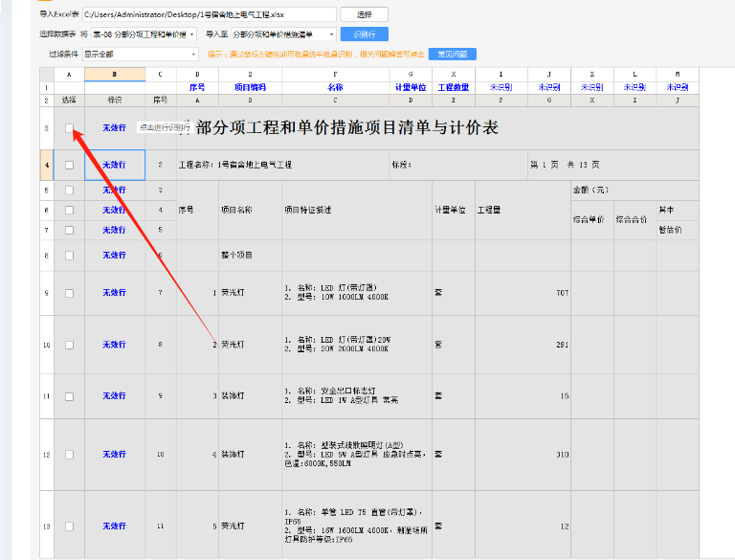Click the blue 项目编码 mapping header
The width and height of the screenshot is (735, 560).
coord(251,88)
